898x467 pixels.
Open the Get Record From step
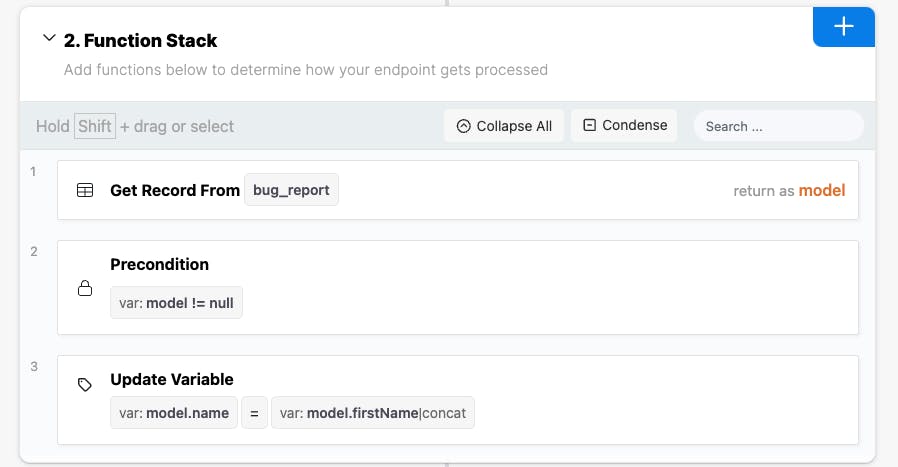(175, 190)
